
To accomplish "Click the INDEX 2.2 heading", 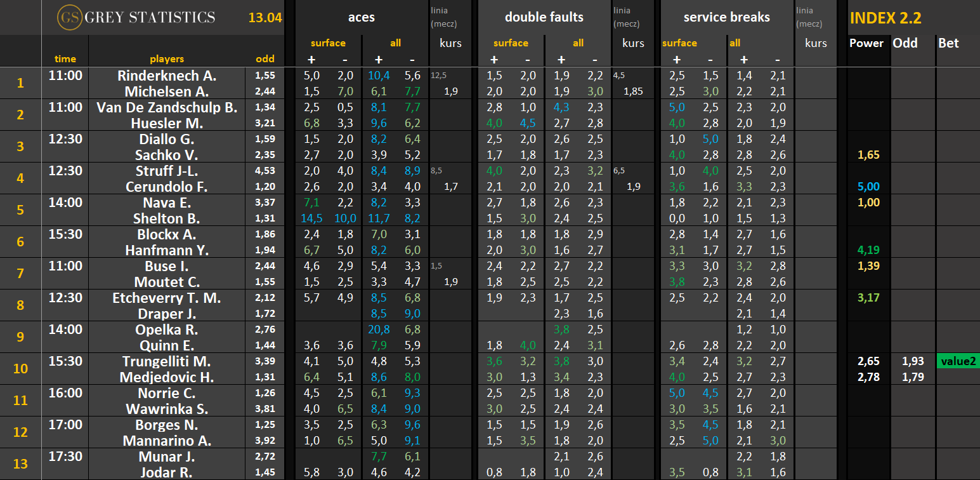I will pos(885,18).
